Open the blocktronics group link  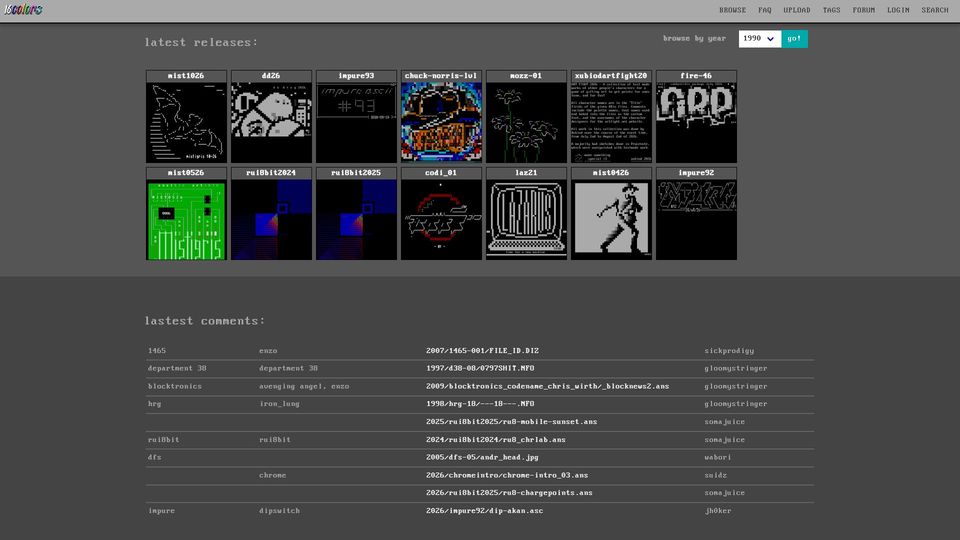(x=174, y=386)
